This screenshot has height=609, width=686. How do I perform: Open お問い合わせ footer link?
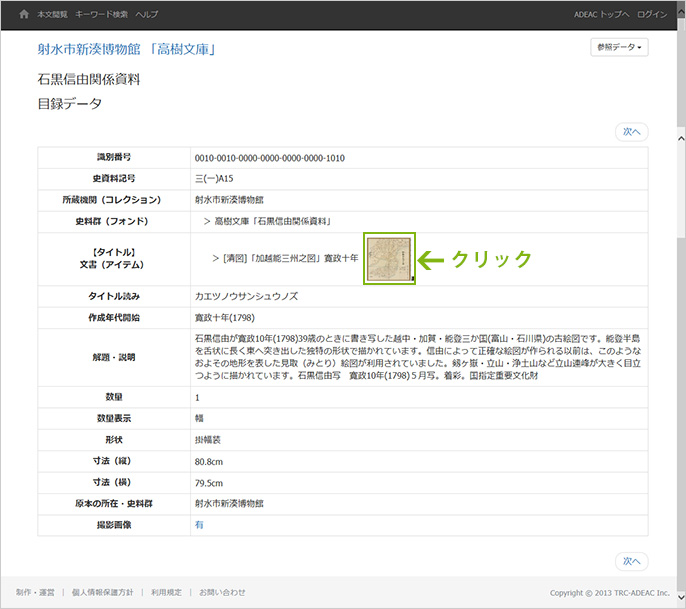pos(222,592)
